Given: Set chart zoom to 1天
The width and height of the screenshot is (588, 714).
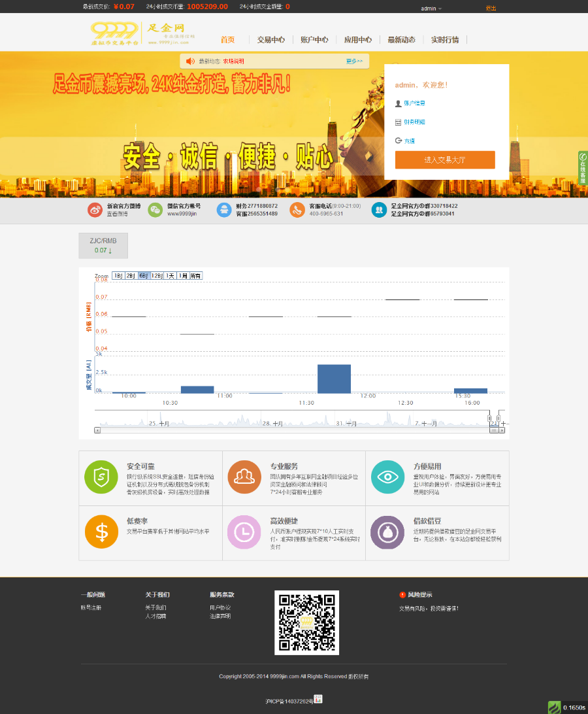Looking at the screenshot, I should tap(171, 275).
